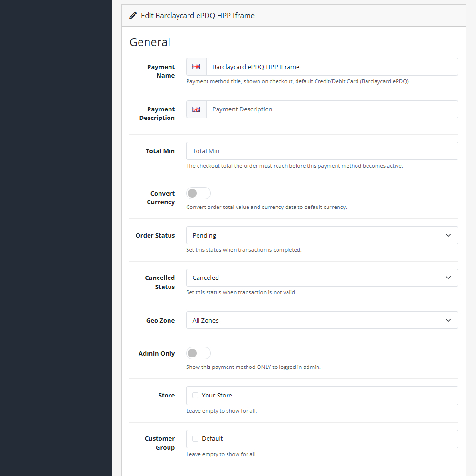Open the Order Status dropdown
The image size is (476, 476).
point(322,235)
